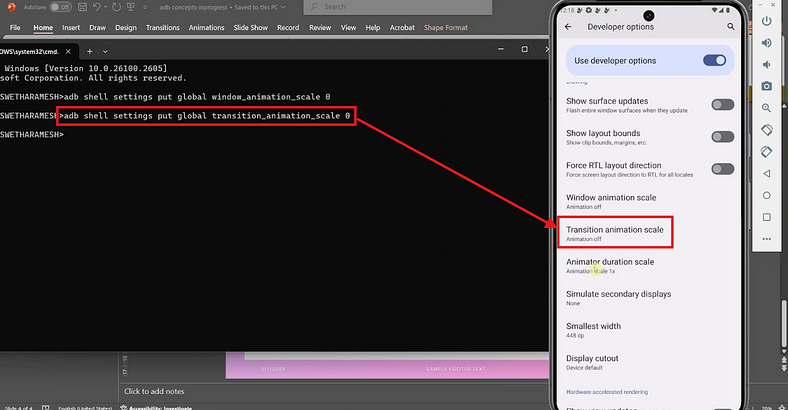This screenshot has height=410, width=788.
Task: Open the terminal new-tab profile dropdown
Action: pyautogui.click(x=105, y=51)
